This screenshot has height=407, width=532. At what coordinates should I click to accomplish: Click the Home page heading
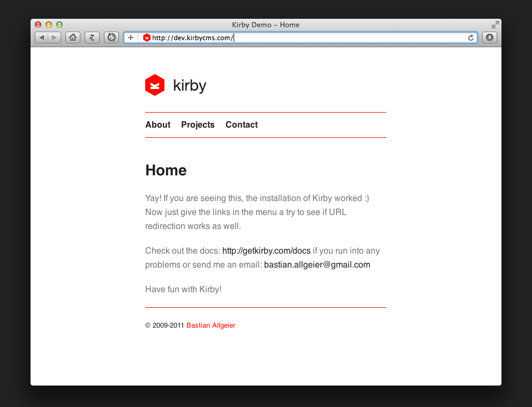[166, 170]
